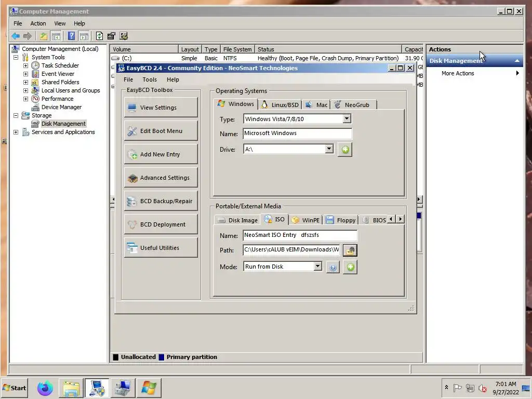Expand Local Users and Groups node
The height and width of the screenshot is (399, 532).
click(x=26, y=90)
